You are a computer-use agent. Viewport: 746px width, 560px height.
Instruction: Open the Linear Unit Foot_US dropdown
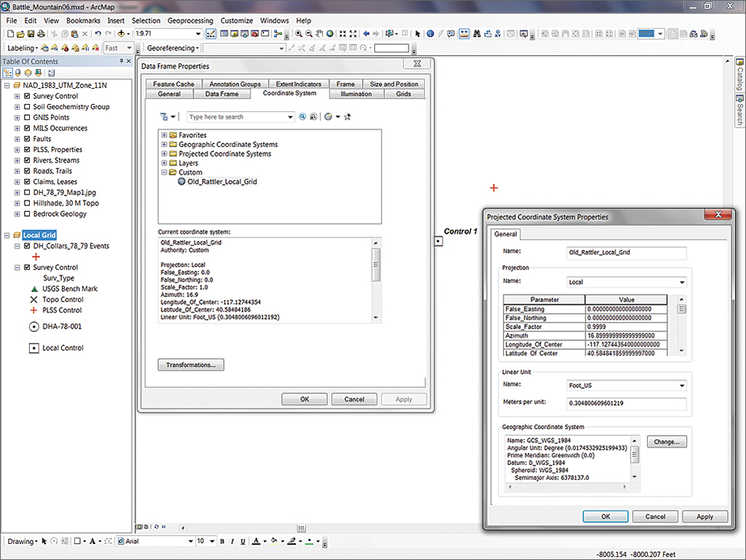682,386
